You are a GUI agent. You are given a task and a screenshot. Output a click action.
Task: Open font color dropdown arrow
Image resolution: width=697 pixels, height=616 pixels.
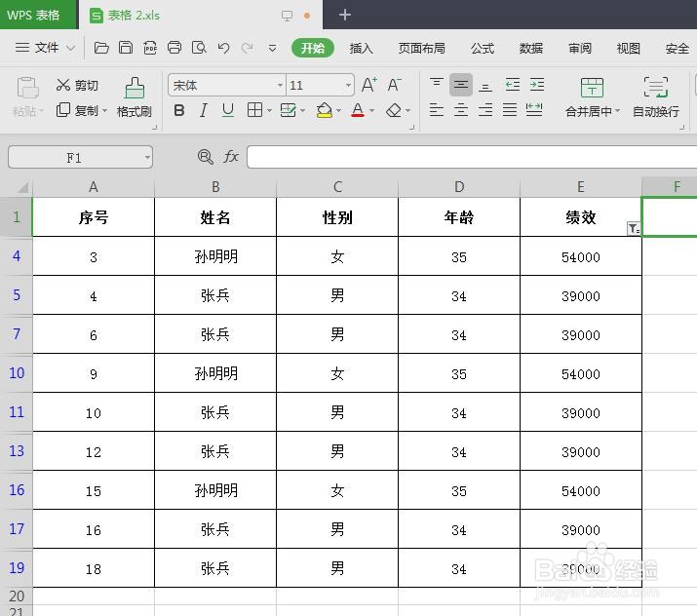coord(372,111)
